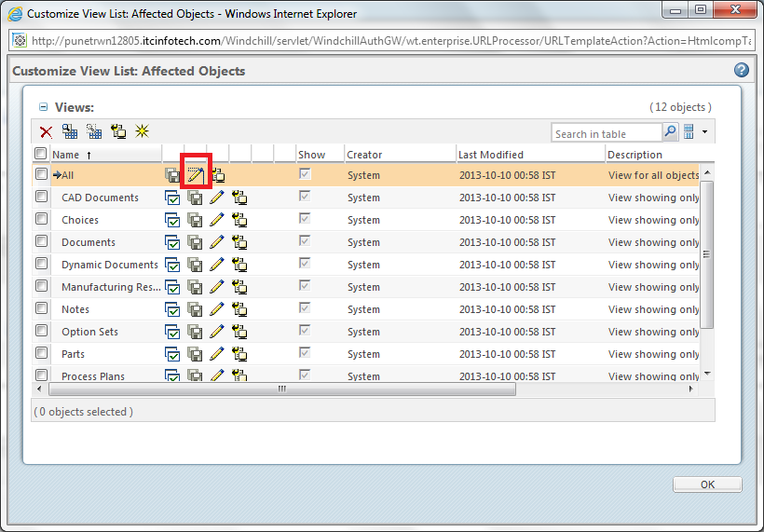Screen dimensions: 764x532
Task: Check the checkbox for Parts row
Action: click(41, 353)
